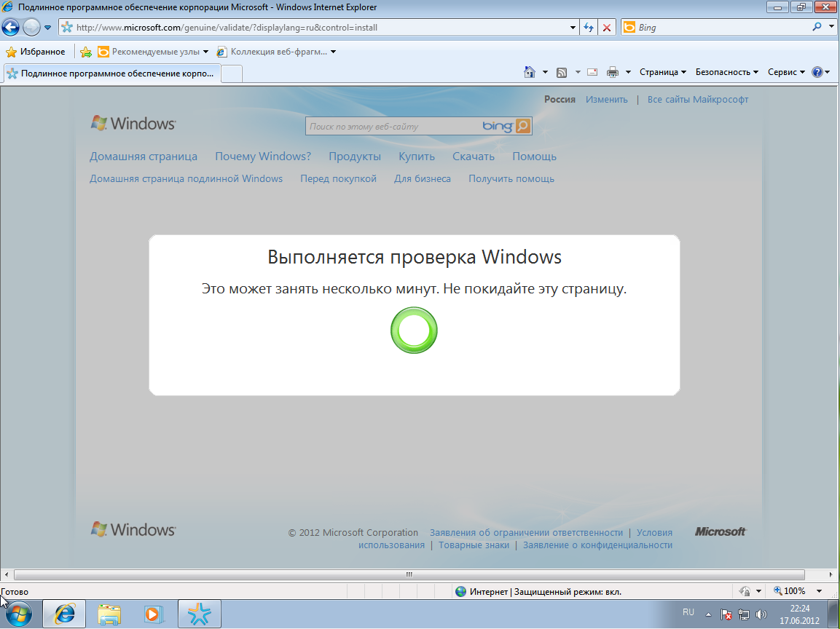Expand the zoom level dropdown arrow
Image resolution: width=840 pixels, height=629 pixels.
pyautogui.click(x=819, y=592)
